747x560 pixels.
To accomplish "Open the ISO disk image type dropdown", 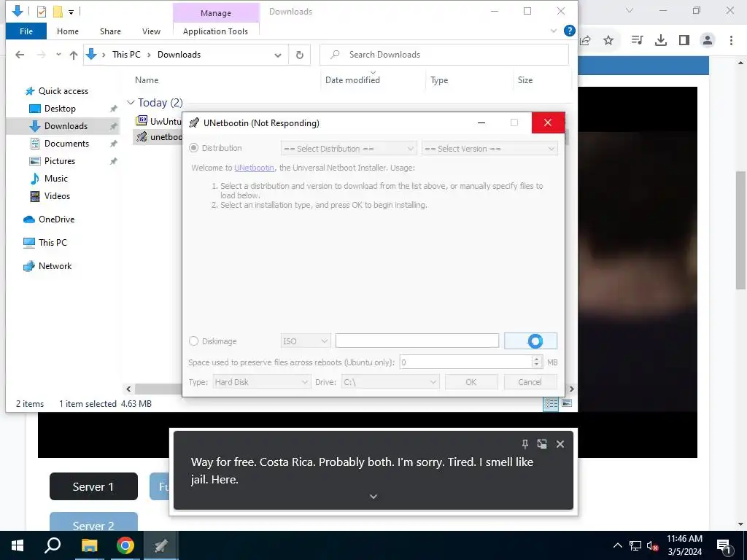I will tap(306, 341).
